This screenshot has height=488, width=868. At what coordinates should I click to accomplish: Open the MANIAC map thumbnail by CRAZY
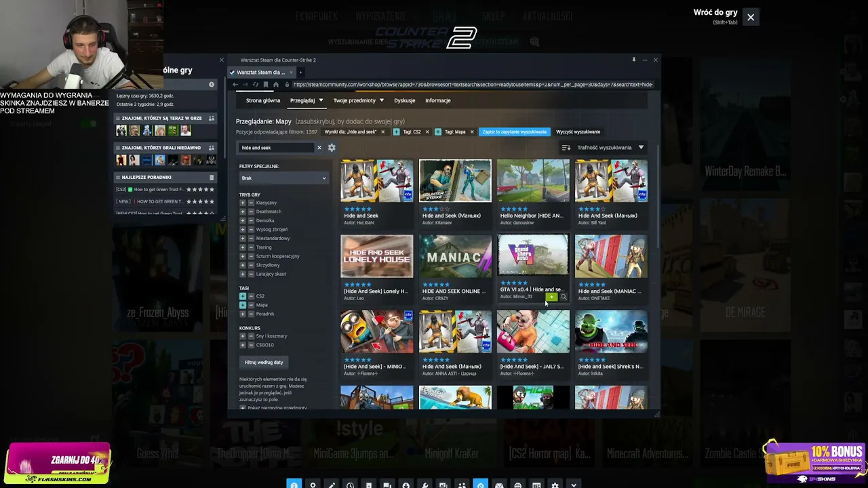(455, 256)
